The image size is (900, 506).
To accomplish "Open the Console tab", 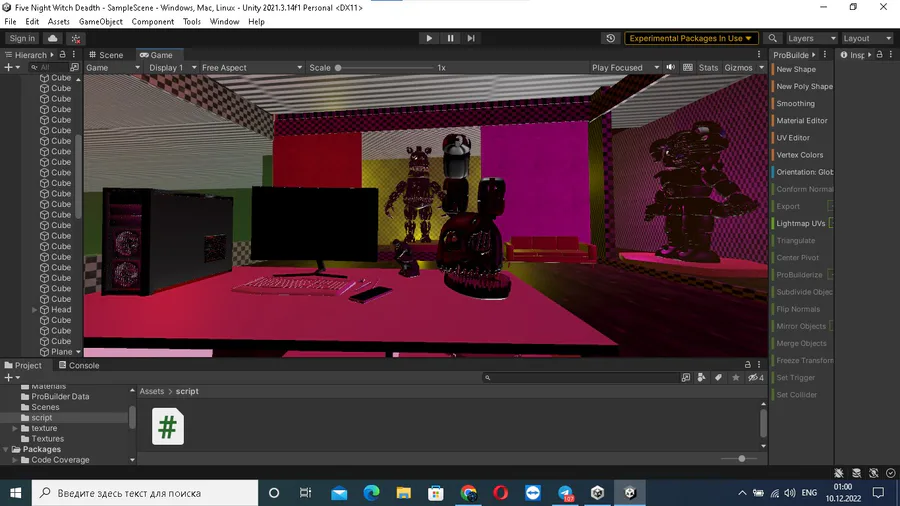I will 79,365.
